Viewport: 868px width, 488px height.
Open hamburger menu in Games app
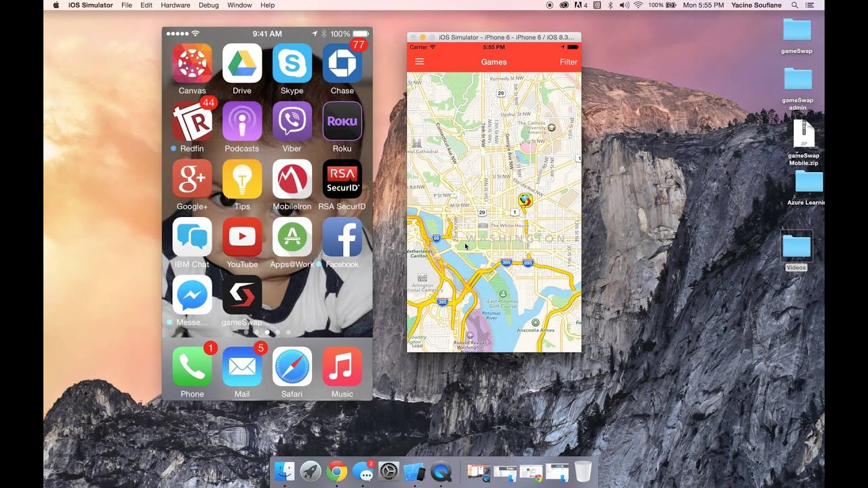(x=420, y=62)
